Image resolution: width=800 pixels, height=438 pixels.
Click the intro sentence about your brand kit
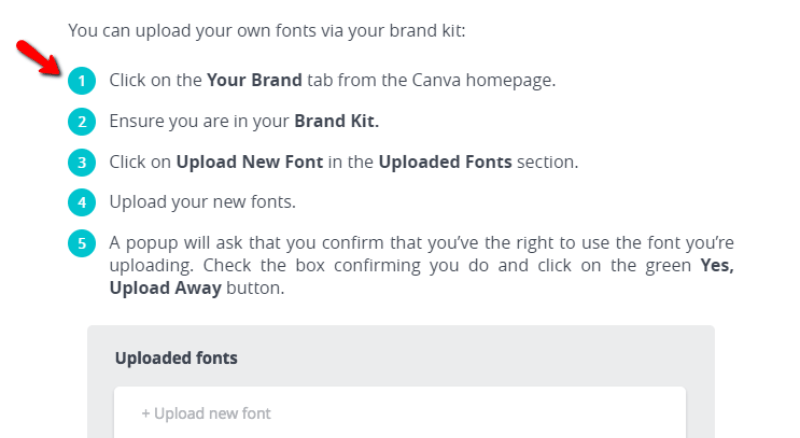point(267,30)
